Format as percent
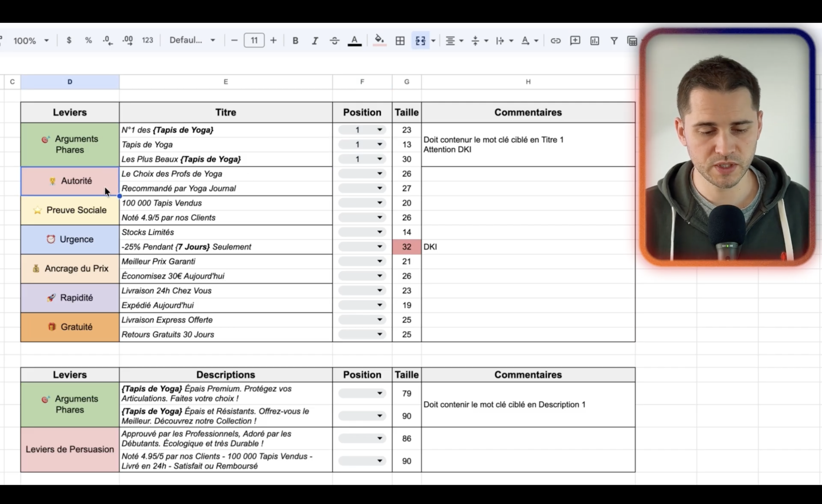Viewport: 822px width, 504px height. pos(88,41)
